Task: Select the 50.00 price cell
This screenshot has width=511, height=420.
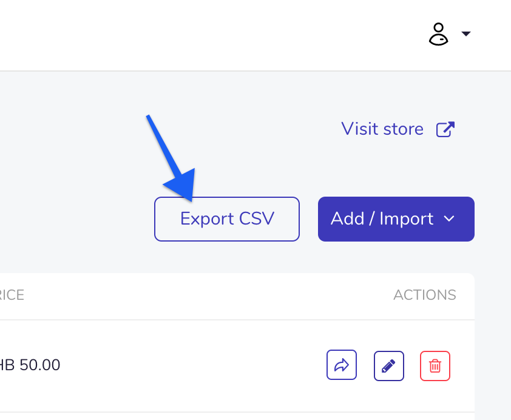Action: click(30, 365)
